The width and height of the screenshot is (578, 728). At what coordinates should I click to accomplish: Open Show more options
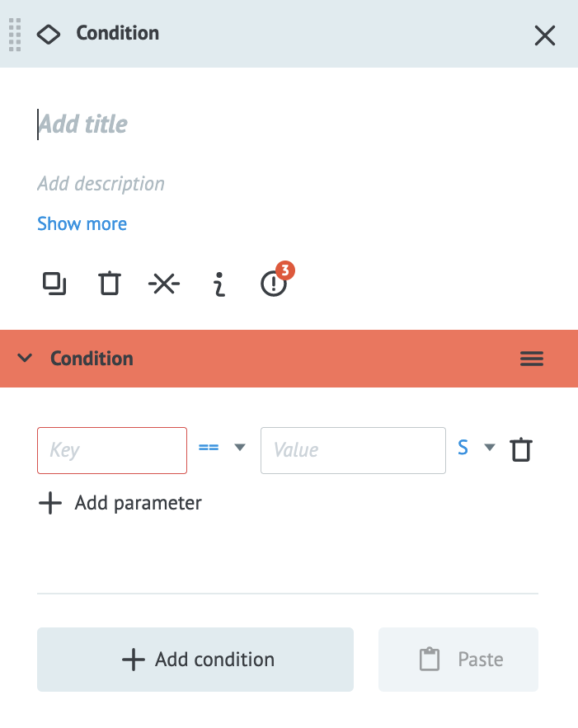coord(82,223)
